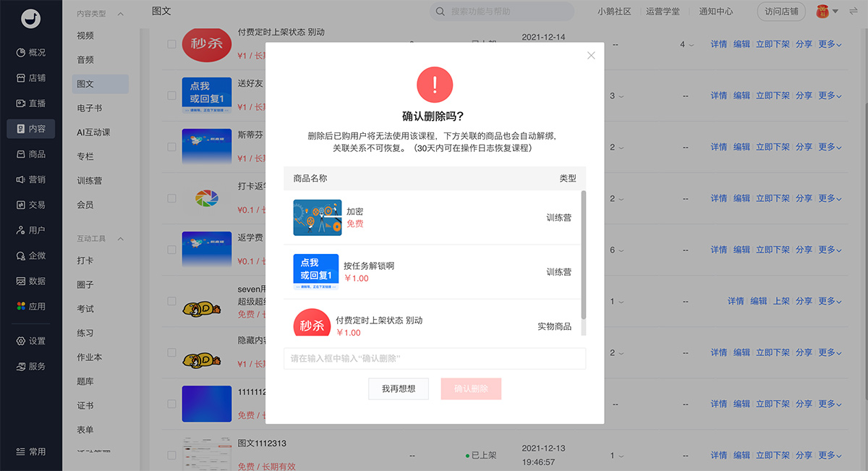This screenshot has height=471, width=868.
Task: Collapse the 内容类型 section
Action: [x=120, y=14]
